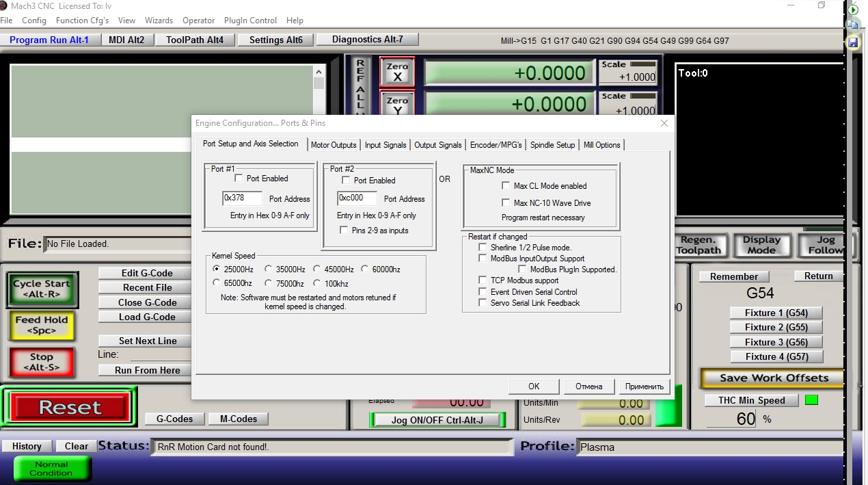Select 100khz kernel speed
This screenshot has width=868, height=485.
coord(317,283)
